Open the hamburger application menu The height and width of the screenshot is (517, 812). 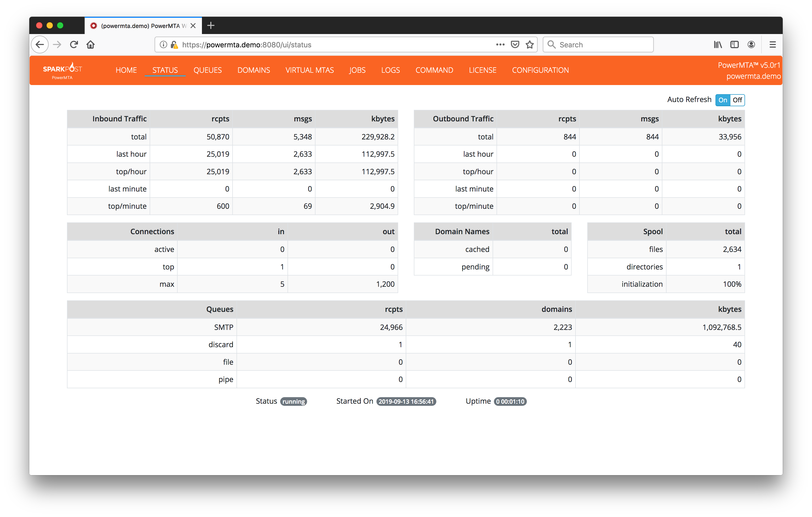[772, 44]
